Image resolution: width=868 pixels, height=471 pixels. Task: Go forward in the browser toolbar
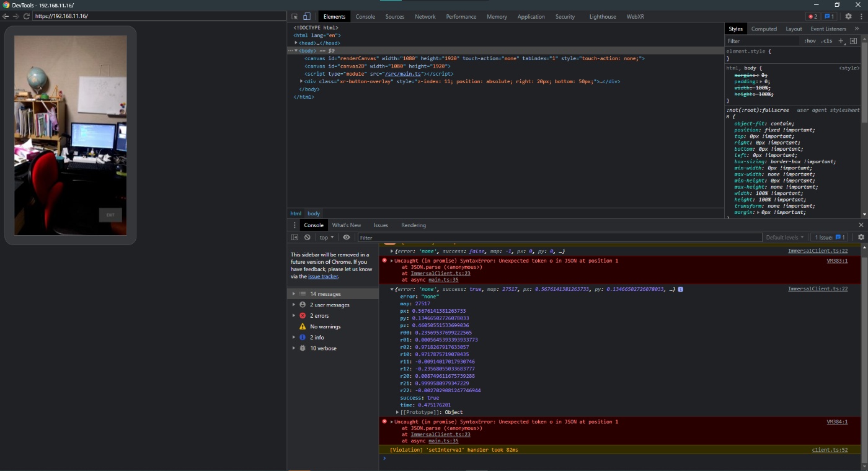pos(16,16)
